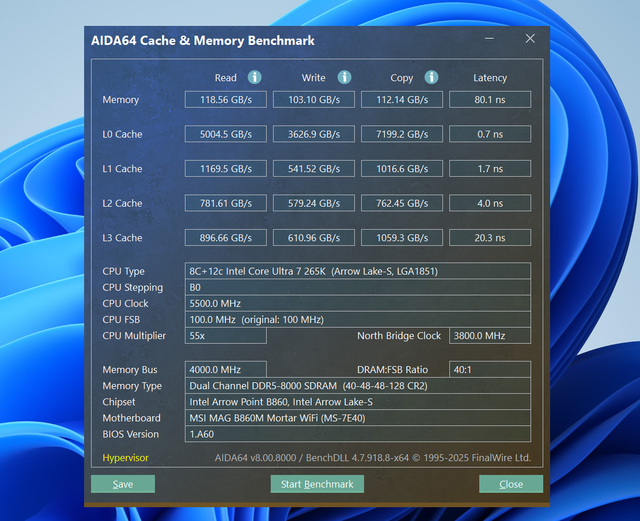Image resolution: width=640 pixels, height=521 pixels.
Task: Click the info icon next to Copy
Action: click(431, 77)
